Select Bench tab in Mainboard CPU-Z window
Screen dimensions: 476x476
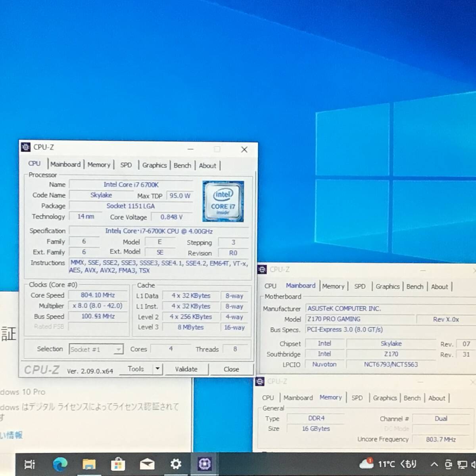[x=415, y=287]
